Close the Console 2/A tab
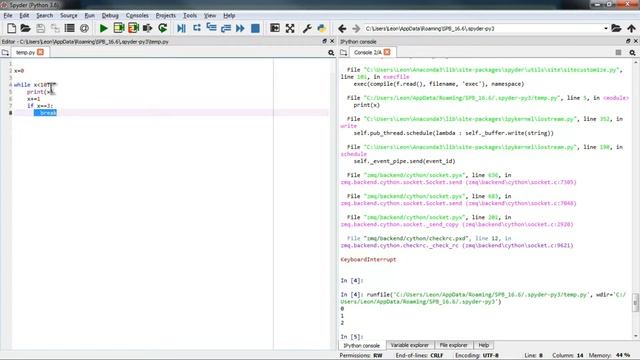Image resolution: width=640 pixels, height=360 pixels. [387, 52]
